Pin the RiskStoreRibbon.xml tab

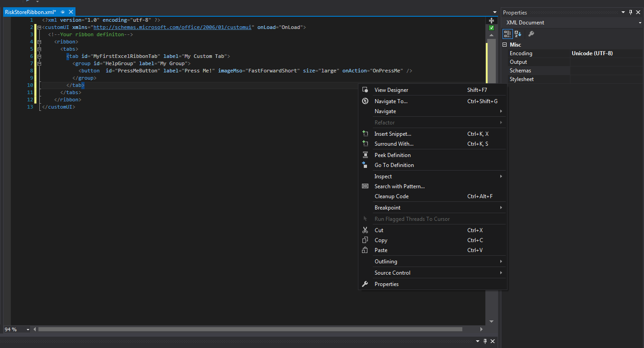[63, 12]
